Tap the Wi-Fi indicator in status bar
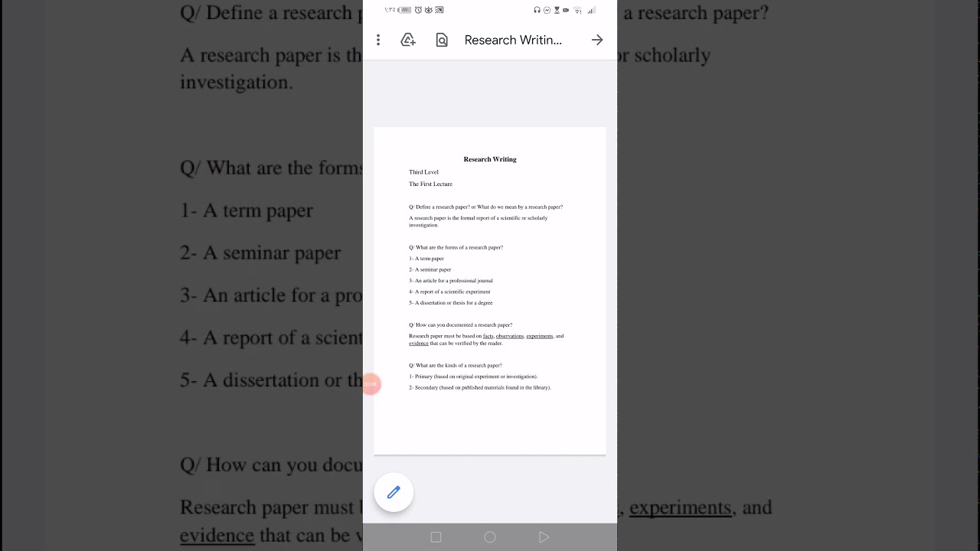Viewport: 980px width, 551px height. (577, 10)
